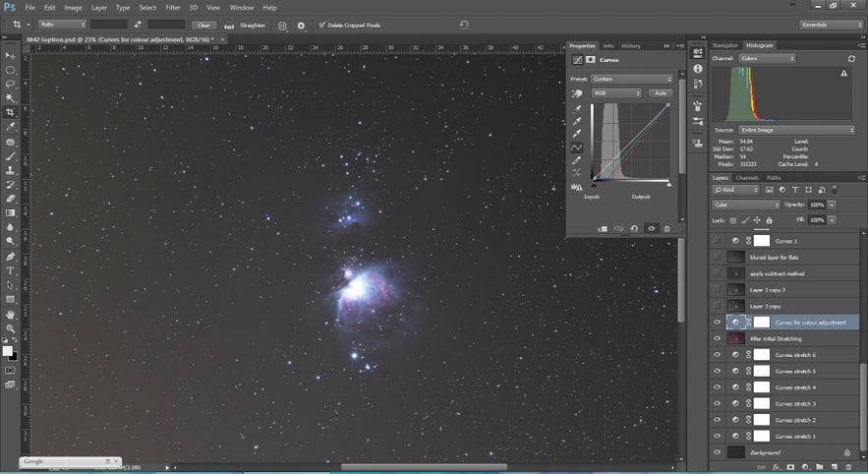Image resolution: width=868 pixels, height=474 pixels.
Task: Select the Hand tool
Action: 10,315
